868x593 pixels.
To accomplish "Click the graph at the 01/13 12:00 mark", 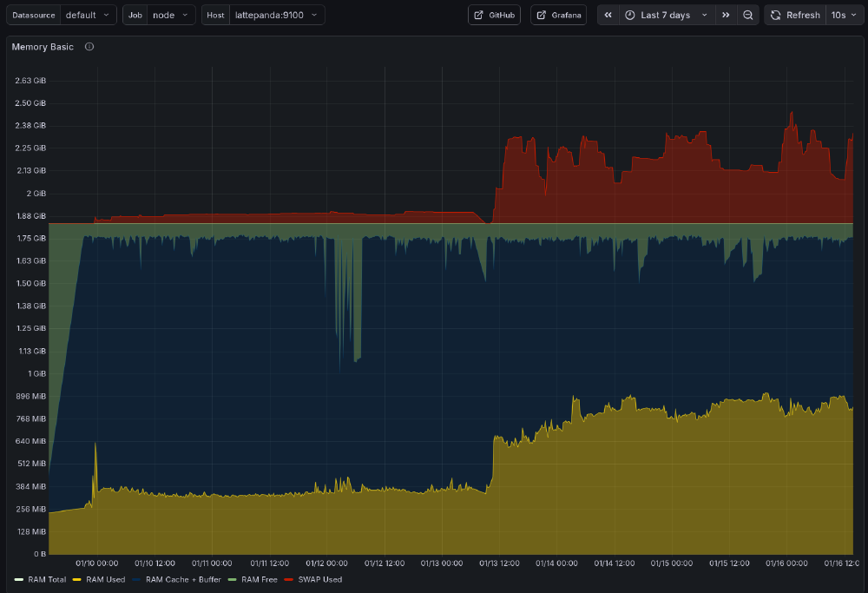I will (499, 347).
